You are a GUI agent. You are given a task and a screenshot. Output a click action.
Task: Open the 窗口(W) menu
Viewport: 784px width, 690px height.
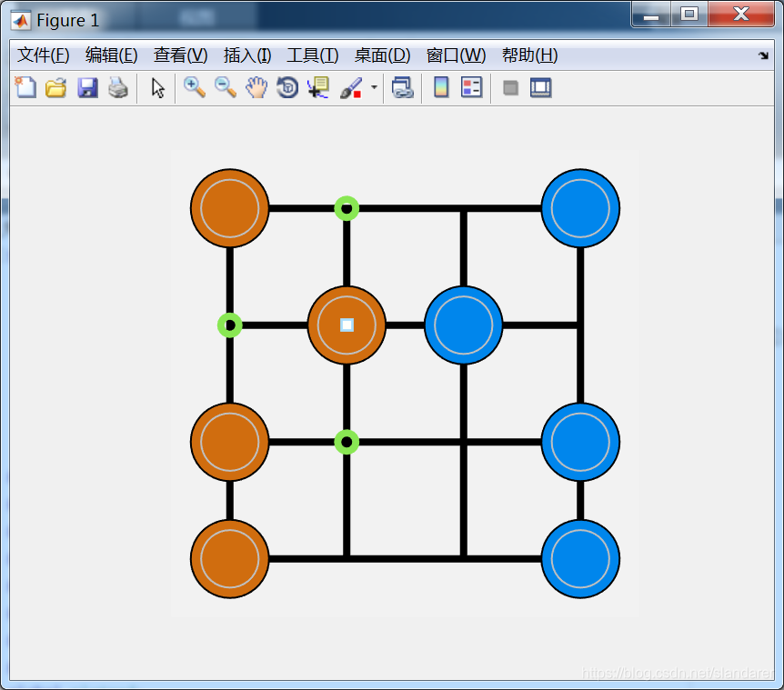(x=456, y=55)
